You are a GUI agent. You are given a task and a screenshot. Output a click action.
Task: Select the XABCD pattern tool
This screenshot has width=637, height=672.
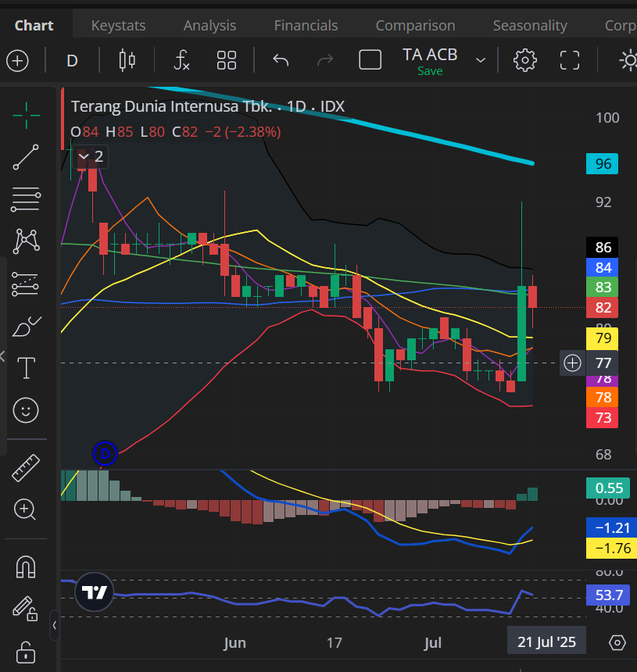(x=26, y=241)
